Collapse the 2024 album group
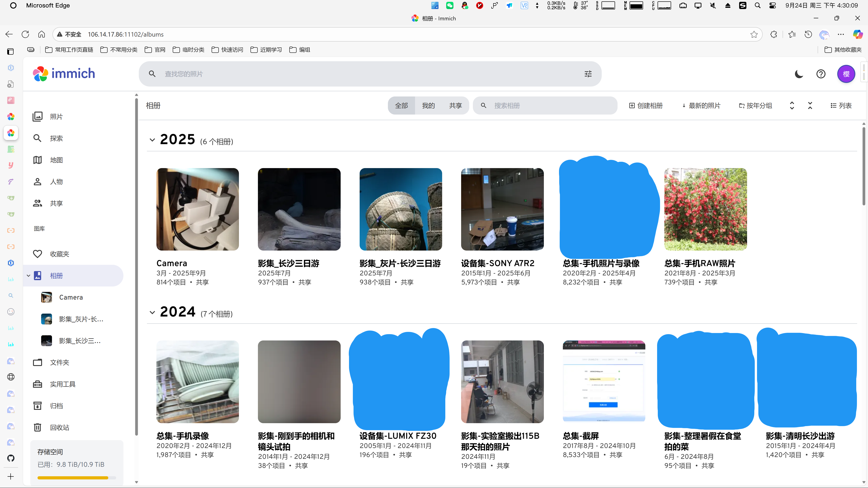 (152, 312)
